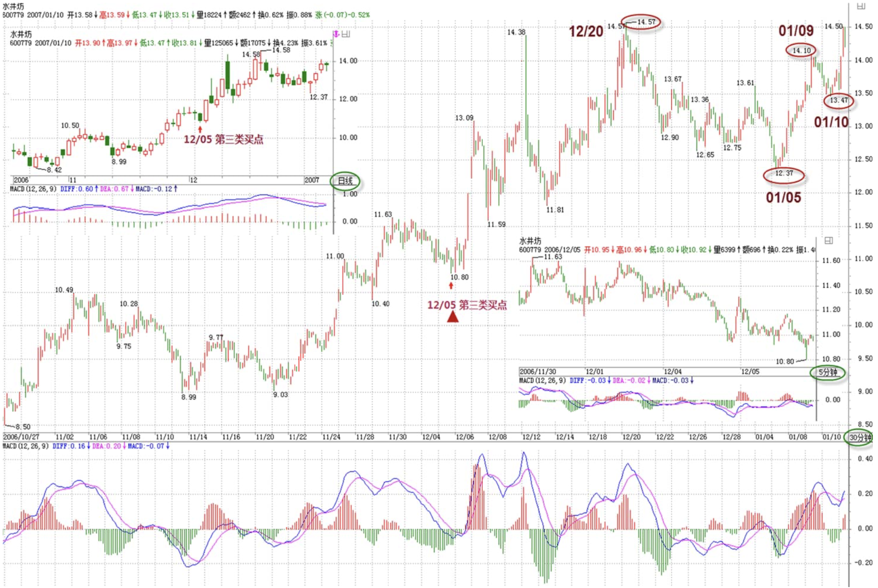
Task: Click the layout icon at top-right of main chart
Action: coord(861,6)
